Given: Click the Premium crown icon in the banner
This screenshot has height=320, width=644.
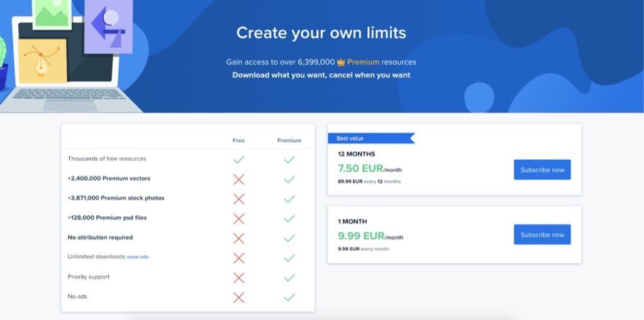Looking at the screenshot, I should click(341, 62).
